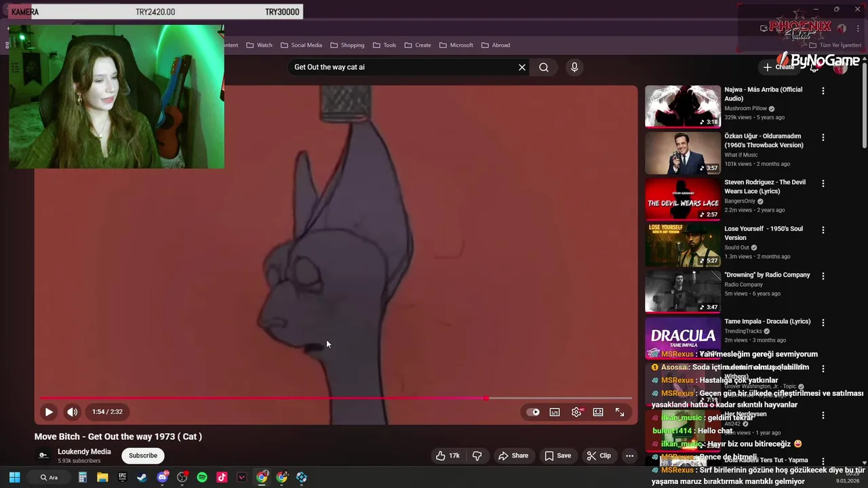
Task: Subscribe to Loukendy Media
Action: 142,455
